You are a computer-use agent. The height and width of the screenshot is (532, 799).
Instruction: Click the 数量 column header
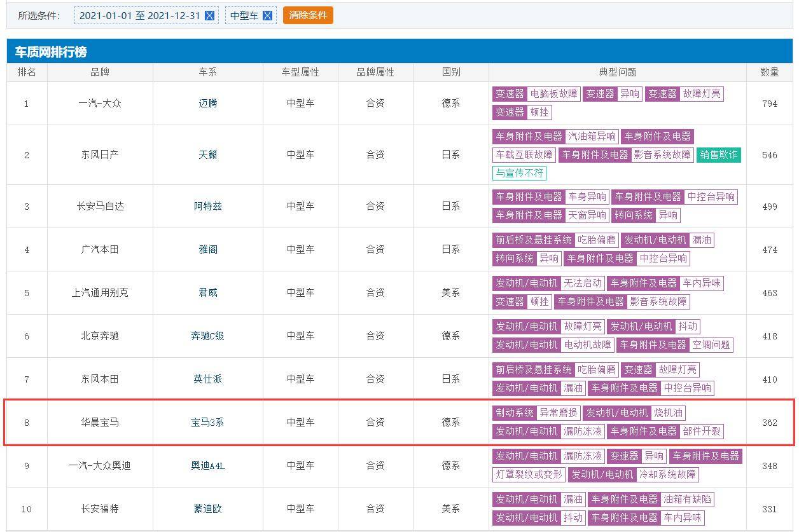coord(770,72)
